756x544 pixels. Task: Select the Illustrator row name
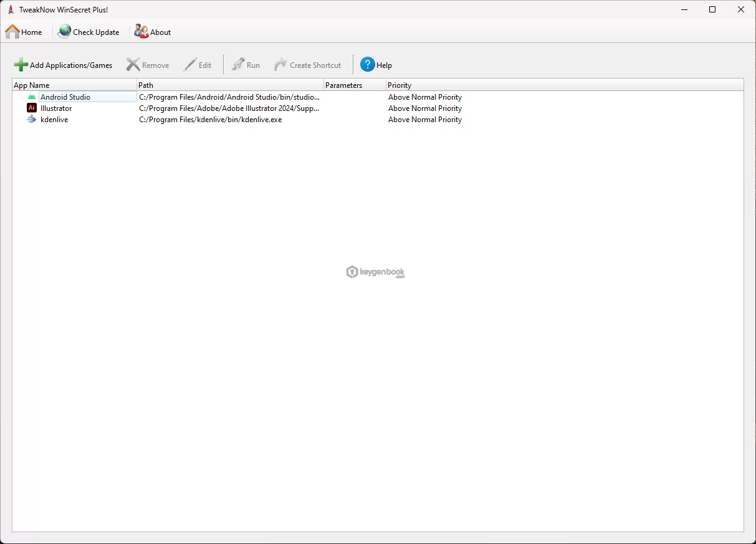56,108
